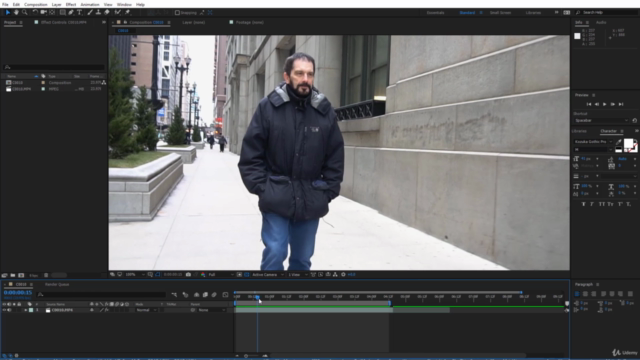Image resolution: width=640 pixels, height=360 pixels.
Task: Open the Full resolution dropdown
Action: coord(221,275)
